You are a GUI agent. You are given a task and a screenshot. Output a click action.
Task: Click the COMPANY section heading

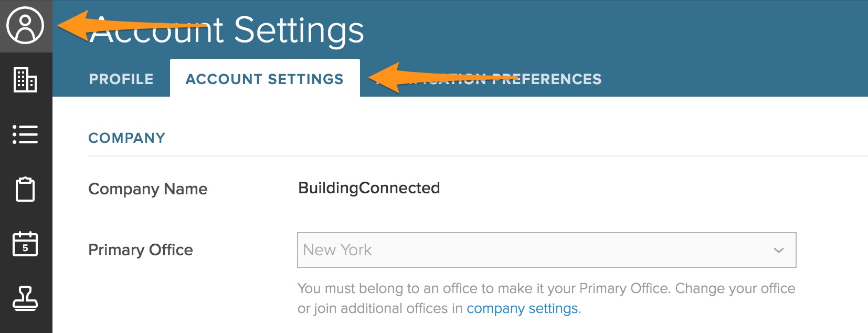click(126, 138)
